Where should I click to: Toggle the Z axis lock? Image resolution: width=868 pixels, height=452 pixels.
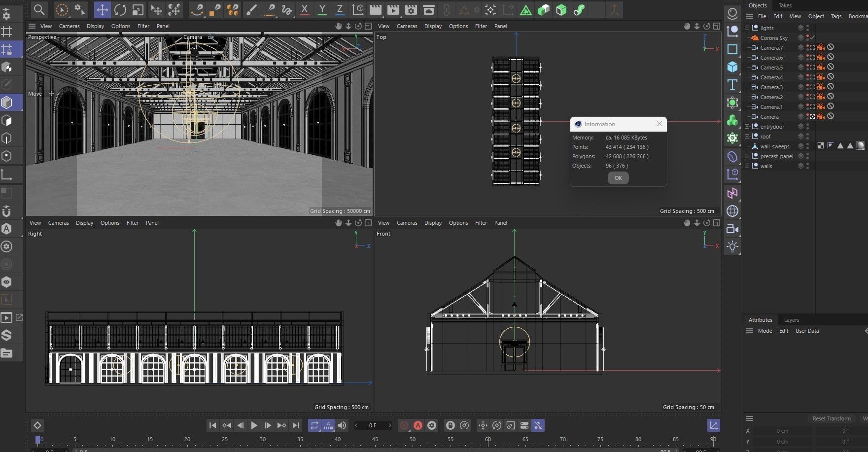[340, 9]
